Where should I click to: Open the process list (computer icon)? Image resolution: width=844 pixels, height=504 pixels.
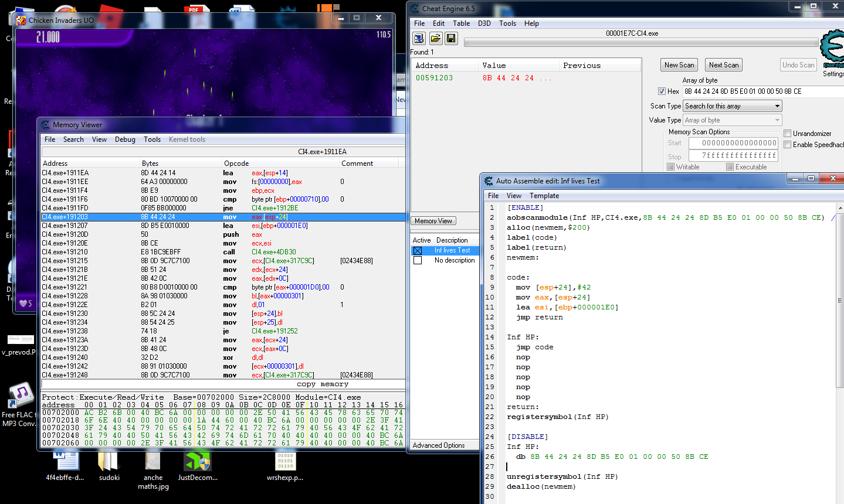tap(419, 38)
